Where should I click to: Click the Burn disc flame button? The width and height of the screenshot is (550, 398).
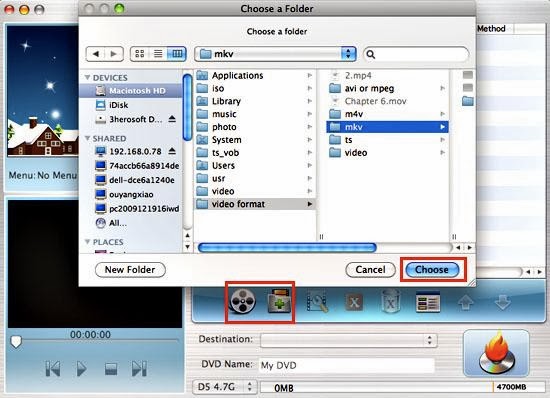click(496, 353)
